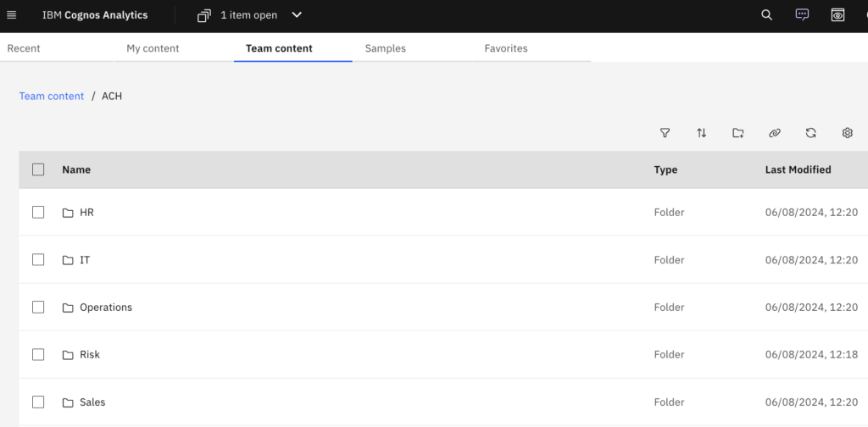Click the search magnifier icon

pos(766,15)
